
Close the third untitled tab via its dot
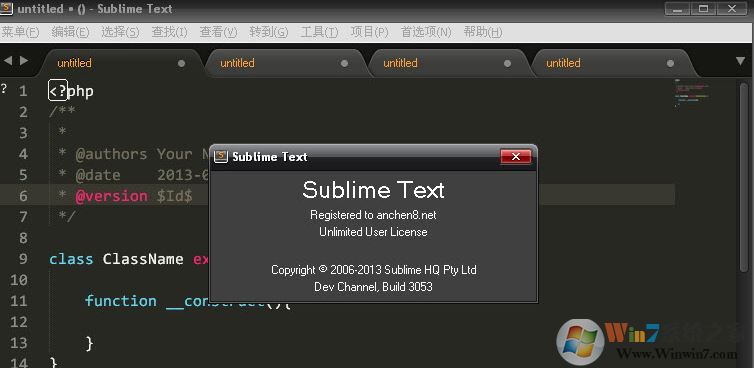point(507,63)
